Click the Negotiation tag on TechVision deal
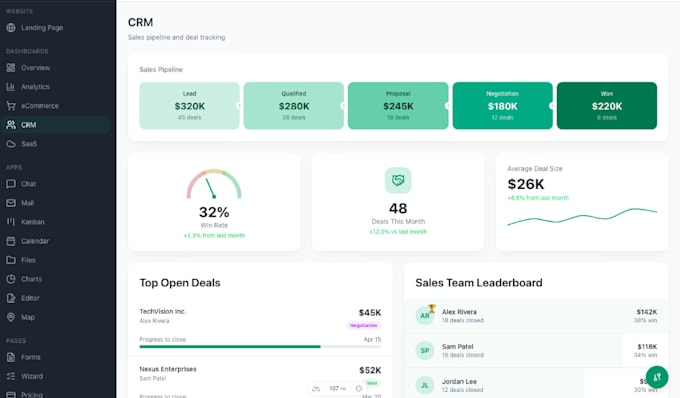Image resolution: width=680 pixels, height=398 pixels. point(363,325)
